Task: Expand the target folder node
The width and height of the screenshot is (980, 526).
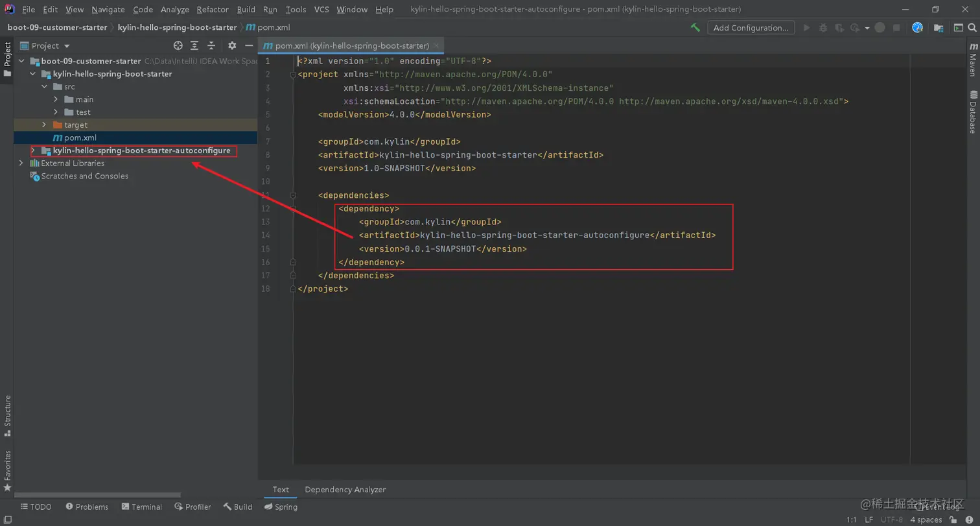Action: pyautogui.click(x=44, y=125)
